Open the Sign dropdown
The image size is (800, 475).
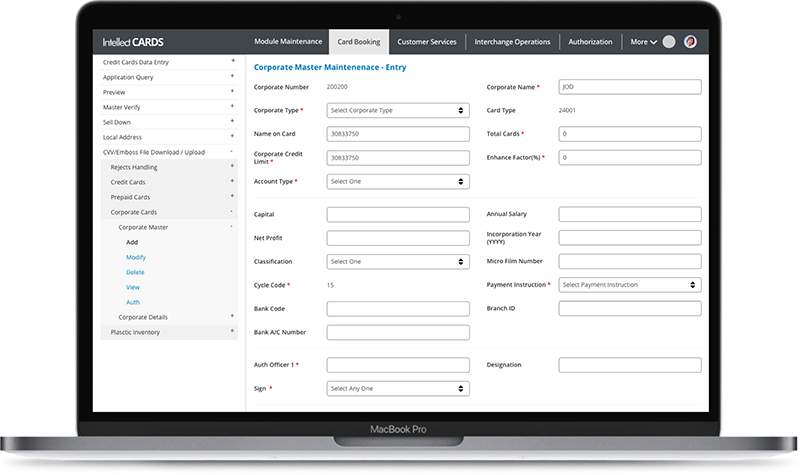click(x=398, y=389)
